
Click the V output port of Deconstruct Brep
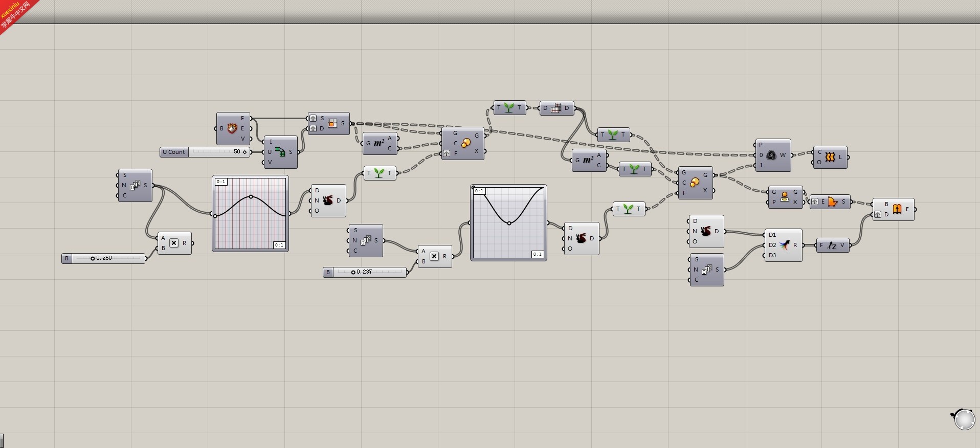click(251, 139)
